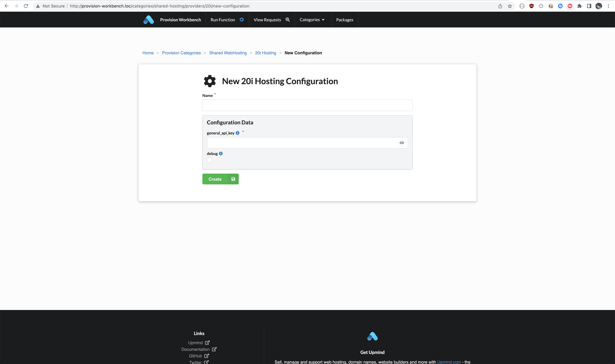Open the Run Function menu item

223,20
